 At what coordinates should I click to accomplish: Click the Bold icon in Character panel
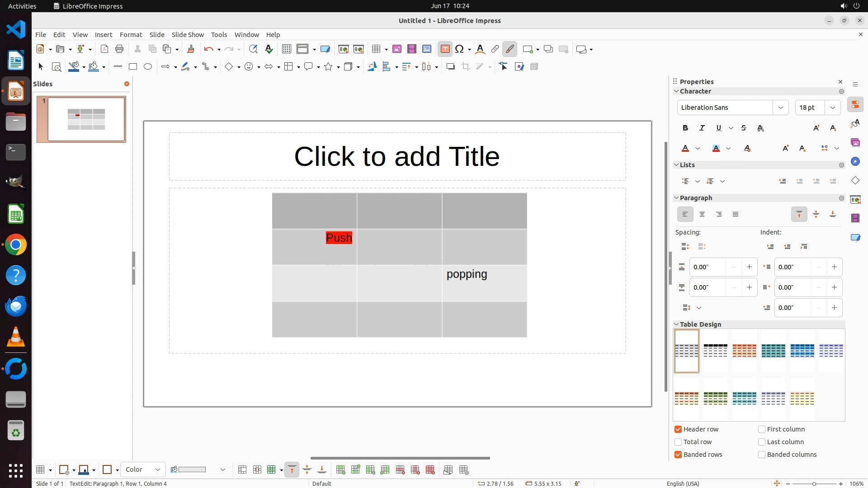click(685, 128)
